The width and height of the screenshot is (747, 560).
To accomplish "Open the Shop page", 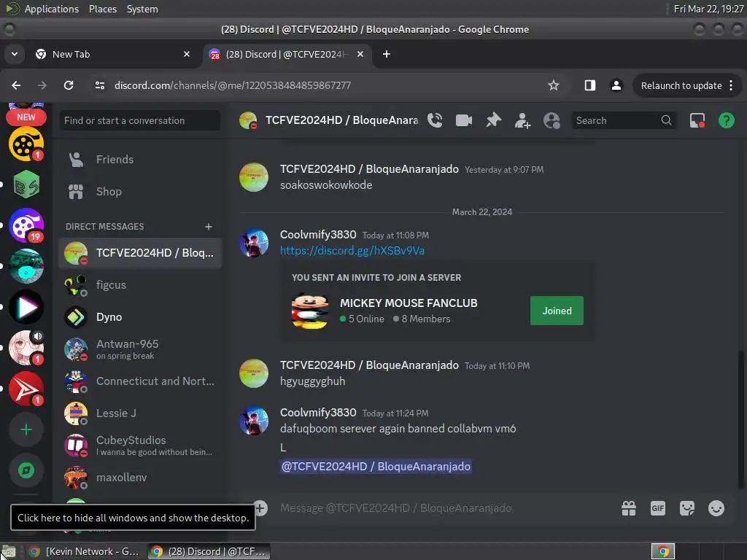I will tap(140, 192).
